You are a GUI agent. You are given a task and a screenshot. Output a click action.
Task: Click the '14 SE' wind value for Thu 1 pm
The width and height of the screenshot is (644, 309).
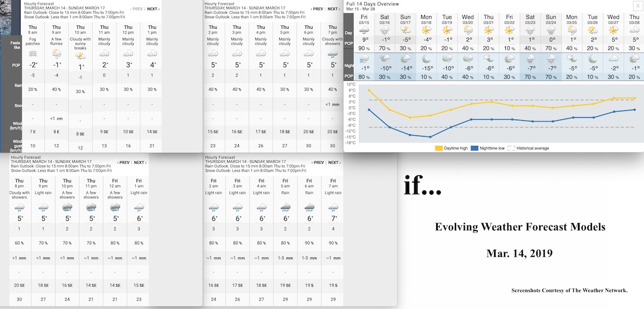pos(152,132)
